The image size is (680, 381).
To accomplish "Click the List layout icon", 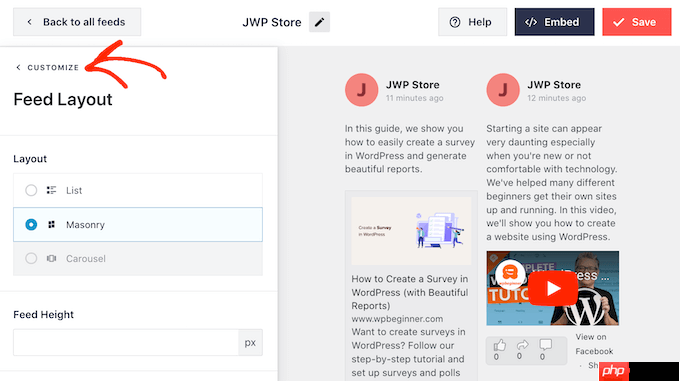I will (x=52, y=190).
